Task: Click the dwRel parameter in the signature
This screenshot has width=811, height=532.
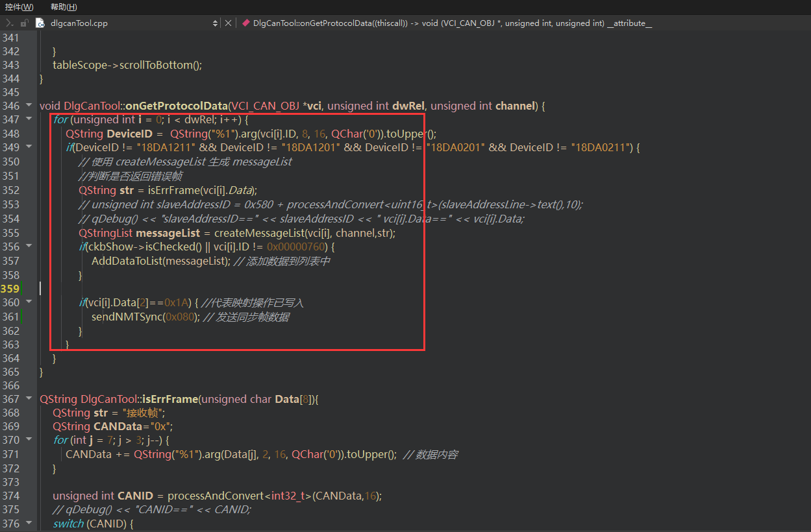Action: (408, 105)
